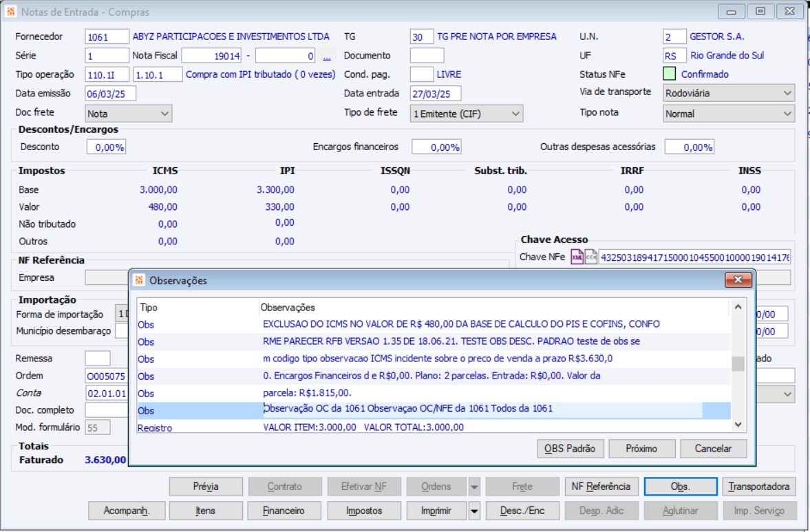Click the Nota Fiscal ellipsis lookup link
Image resolution: width=810 pixels, height=532 pixels.
[326, 56]
